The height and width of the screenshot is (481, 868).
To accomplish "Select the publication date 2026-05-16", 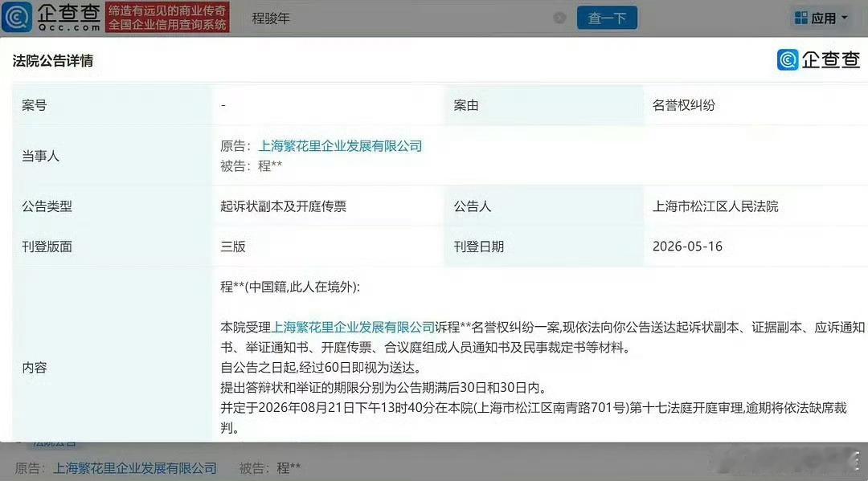I will [687, 247].
